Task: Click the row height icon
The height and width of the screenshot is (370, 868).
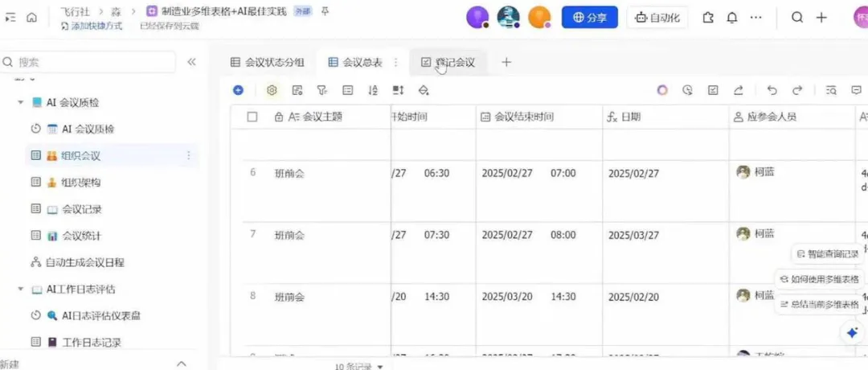Action: point(398,90)
